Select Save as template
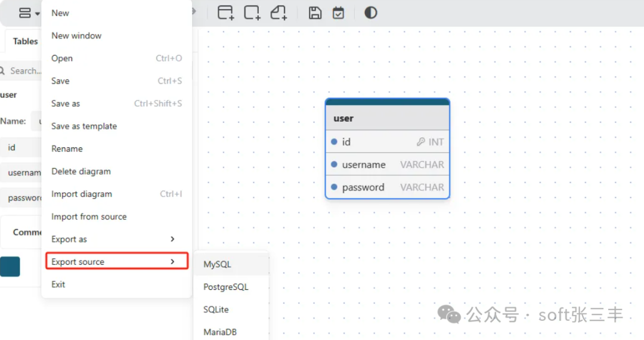 tap(117, 126)
